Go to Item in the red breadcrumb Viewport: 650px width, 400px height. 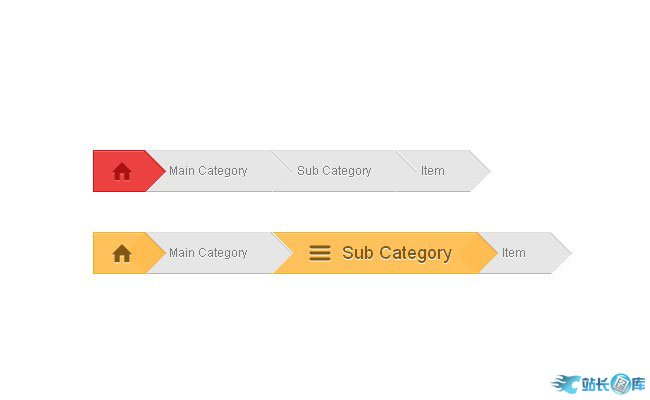point(432,171)
